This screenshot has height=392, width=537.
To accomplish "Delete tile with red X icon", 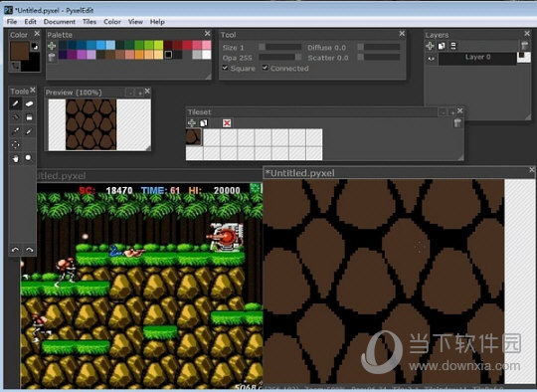I will pos(227,123).
